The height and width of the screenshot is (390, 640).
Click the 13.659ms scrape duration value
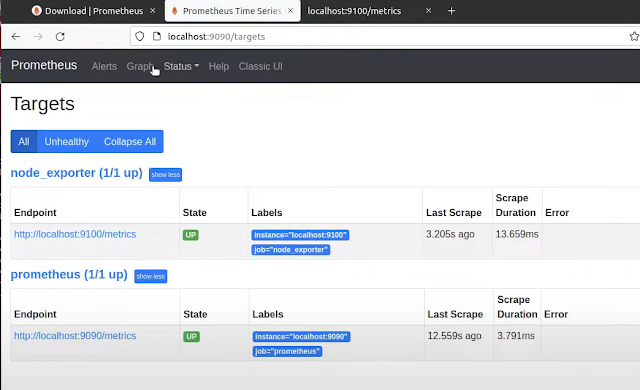click(x=517, y=234)
